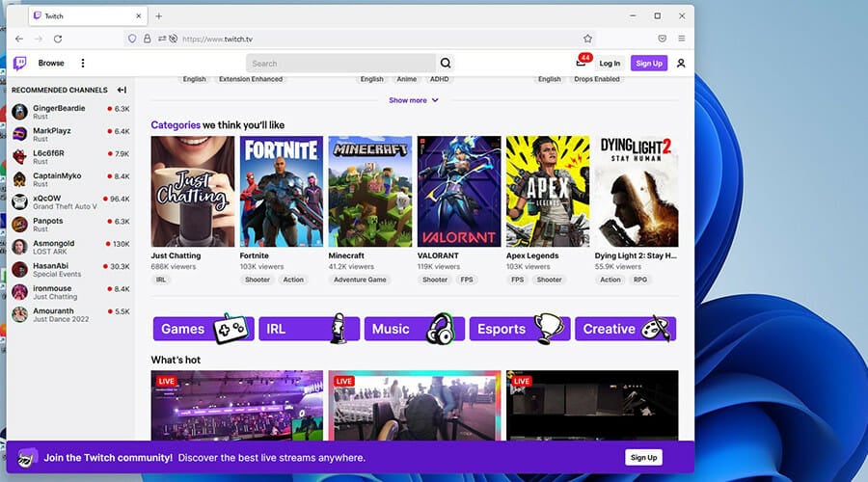Screen dimensions: 868x482
Task: Open the three-dot more options menu
Action: [x=83, y=64]
